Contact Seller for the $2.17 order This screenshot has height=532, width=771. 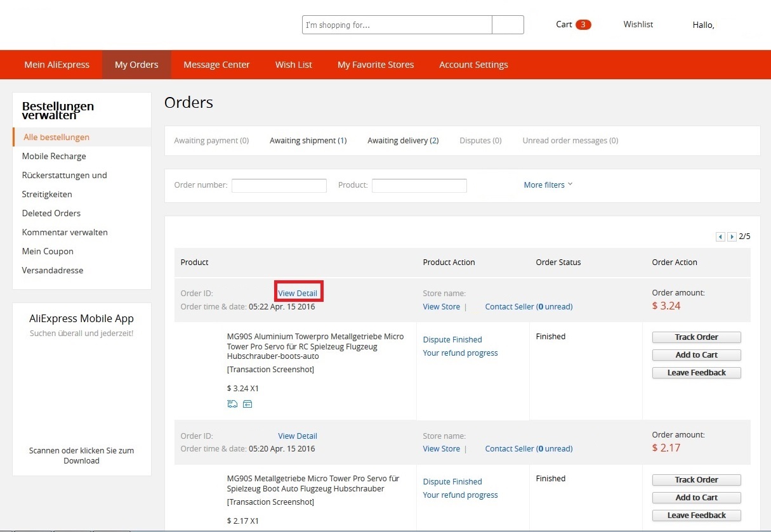[529, 448]
